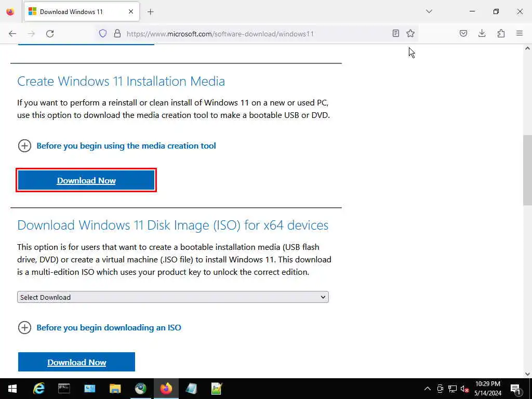The height and width of the screenshot is (399, 532).
Task: Click Download Now for the ISO image
Action: click(x=77, y=362)
